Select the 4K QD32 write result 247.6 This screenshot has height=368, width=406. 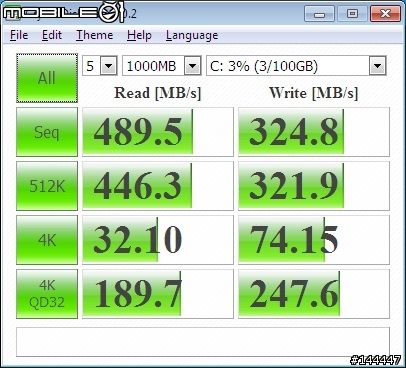314,294
